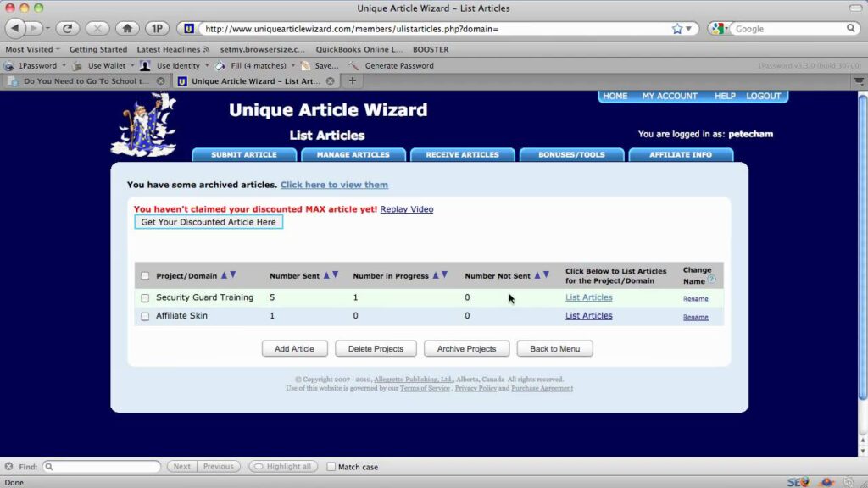The image size is (868, 488).
Task: Sort Project/Domain ascending with up arrow
Action: [224, 275]
